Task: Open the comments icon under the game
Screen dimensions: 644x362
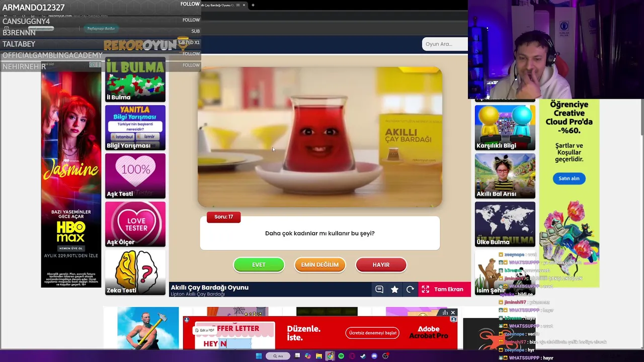Action: [379, 289]
